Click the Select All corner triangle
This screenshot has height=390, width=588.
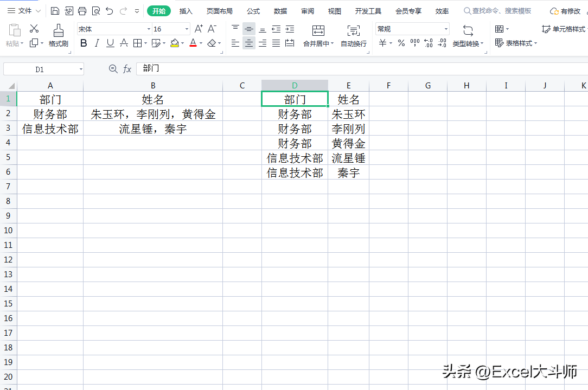(x=11, y=86)
